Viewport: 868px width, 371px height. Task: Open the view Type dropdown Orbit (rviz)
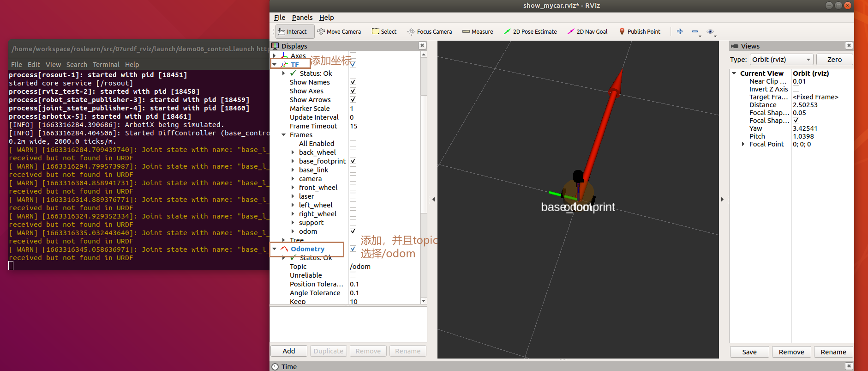pyautogui.click(x=781, y=60)
